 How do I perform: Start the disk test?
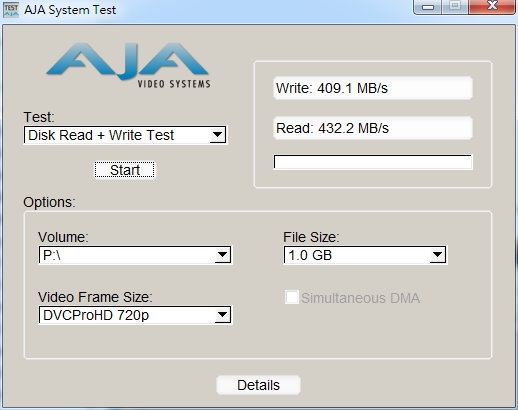tap(124, 170)
